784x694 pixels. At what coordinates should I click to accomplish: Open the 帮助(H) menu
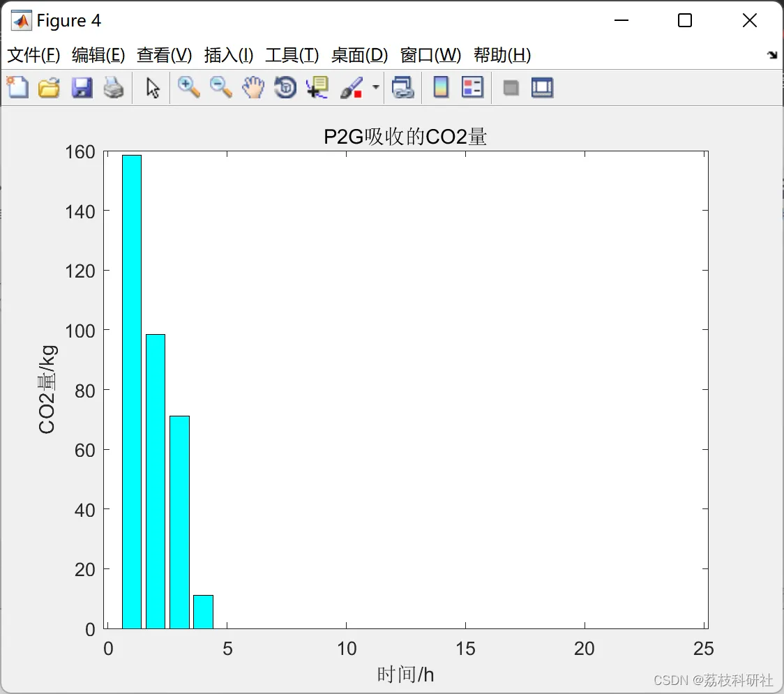coord(502,55)
